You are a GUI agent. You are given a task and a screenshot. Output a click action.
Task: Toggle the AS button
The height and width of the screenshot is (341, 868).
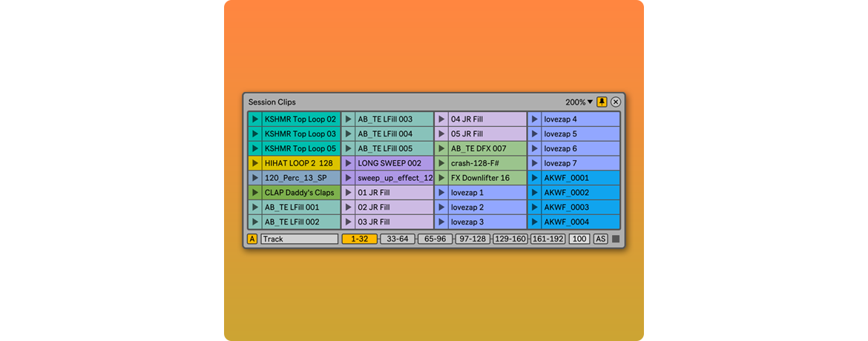(x=600, y=239)
